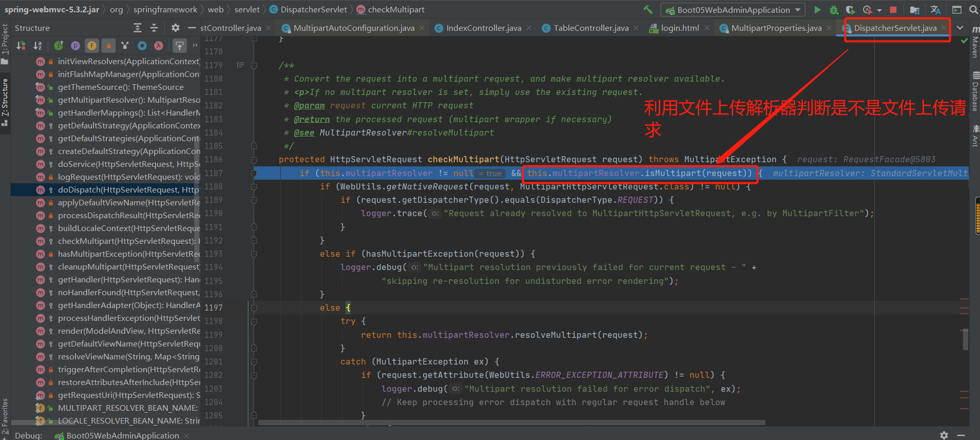Toggle Sort Alphabetically in Structure
The image size is (980, 440).
pos(37,46)
